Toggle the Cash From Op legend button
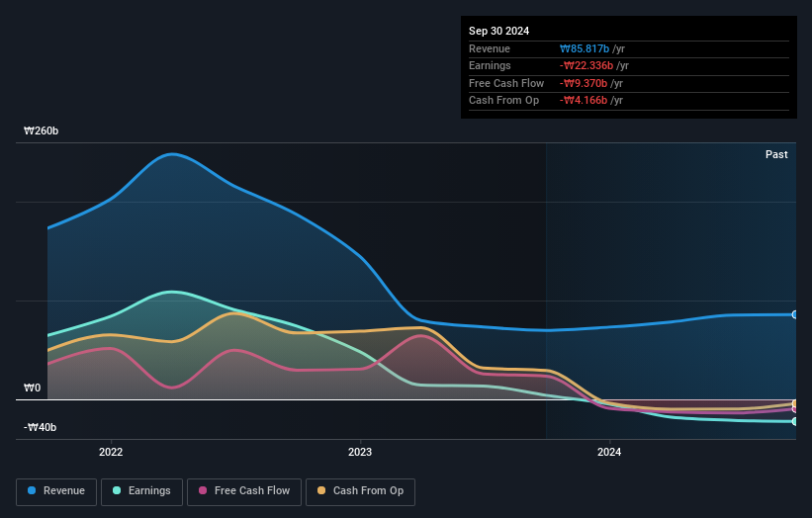812x518 pixels. pyautogui.click(x=360, y=491)
